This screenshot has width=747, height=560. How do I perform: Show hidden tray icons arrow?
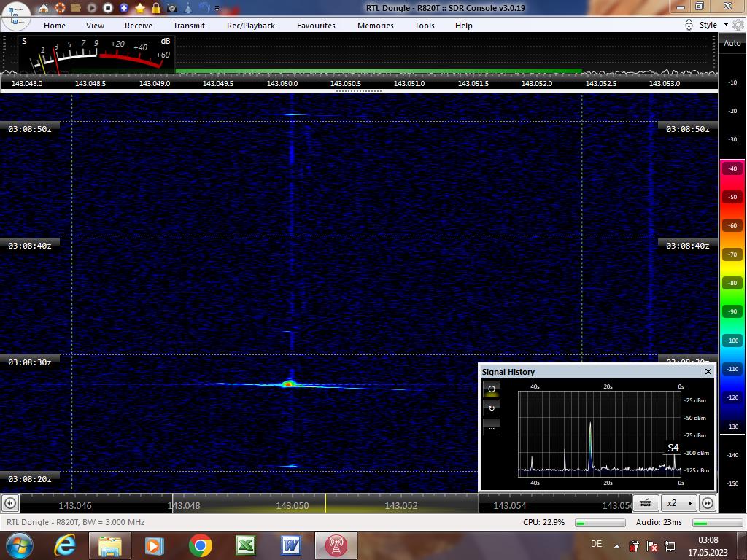tap(617, 546)
